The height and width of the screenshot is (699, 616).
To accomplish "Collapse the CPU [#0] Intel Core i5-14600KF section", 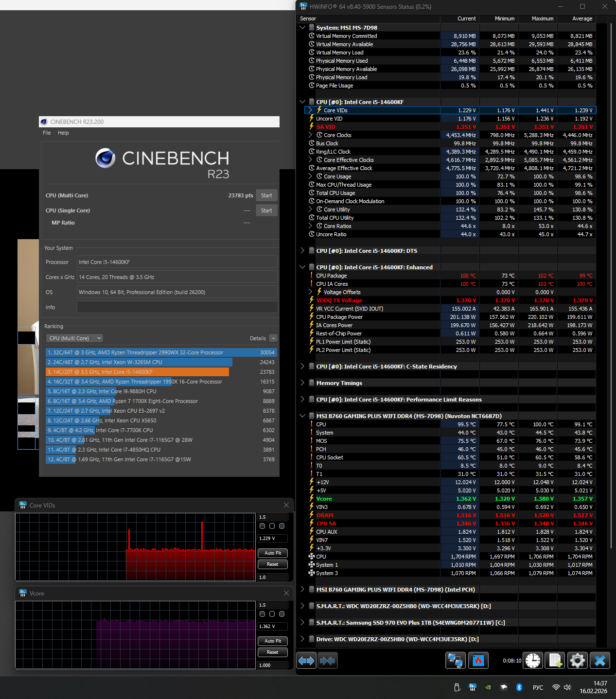I will click(x=302, y=102).
